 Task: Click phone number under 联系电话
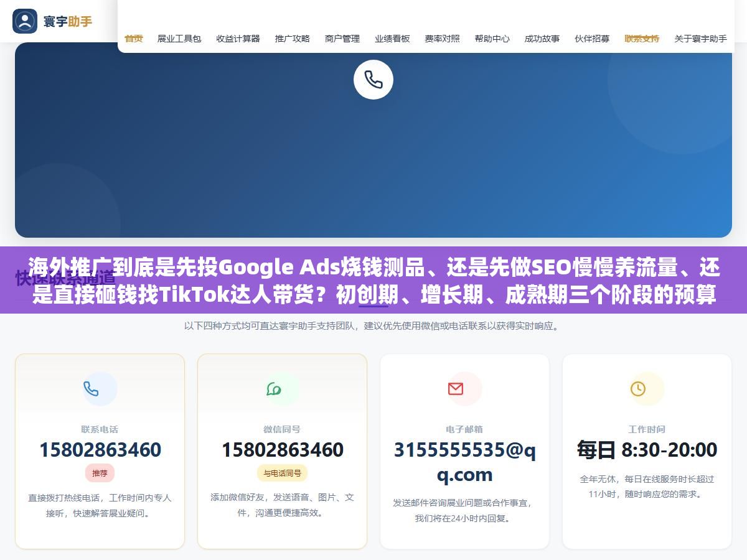click(100, 449)
